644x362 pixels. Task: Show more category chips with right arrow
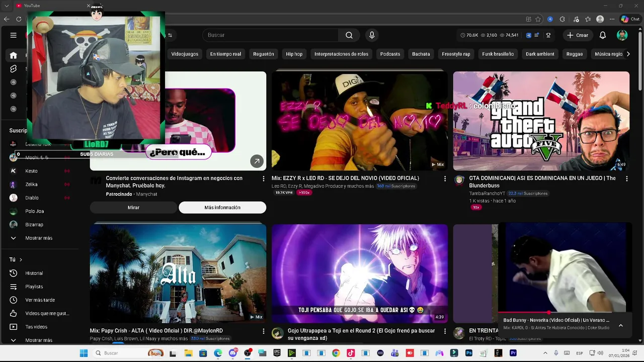click(628, 54)
